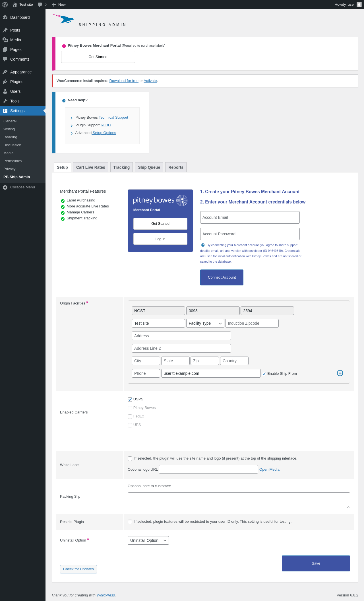Click the WordPress logo icon
The width and height of the screenshot is (364, 601).
click(5, 5)
